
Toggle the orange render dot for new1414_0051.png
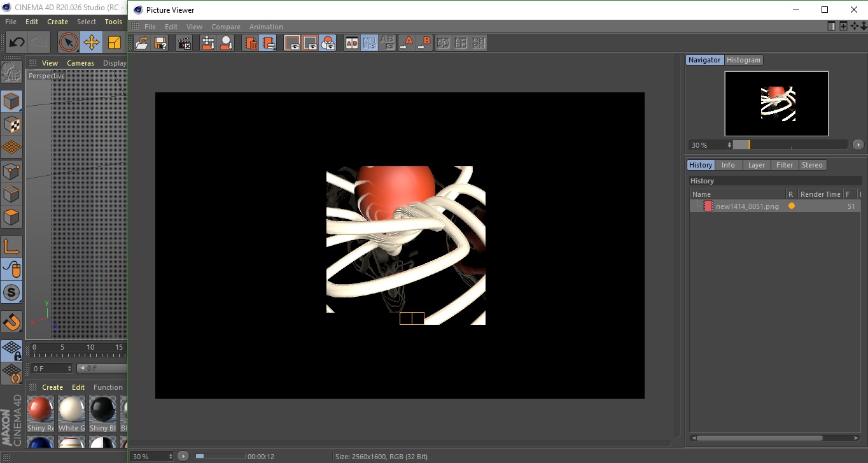tap(791, 206)
